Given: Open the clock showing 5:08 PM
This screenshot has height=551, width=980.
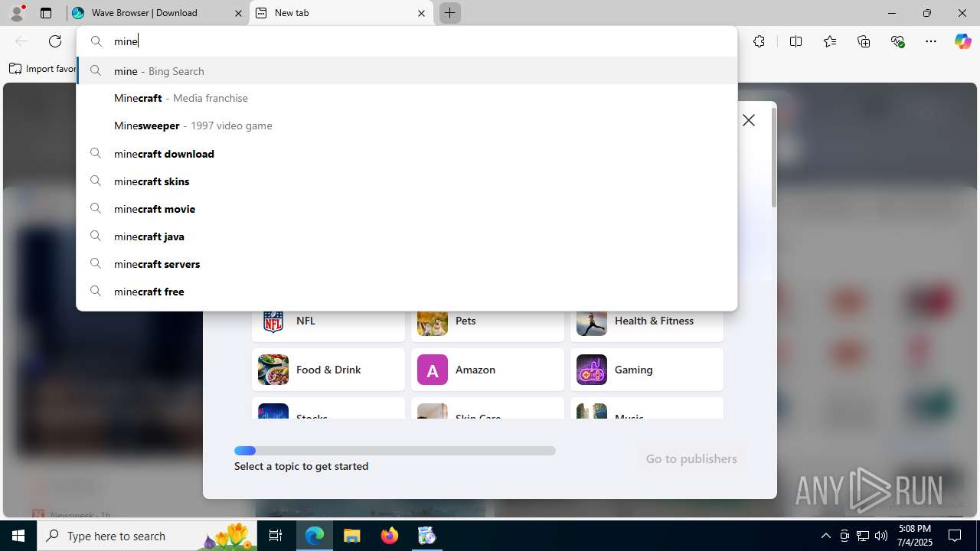Looking at the screenshot, I should coord(915,536).
